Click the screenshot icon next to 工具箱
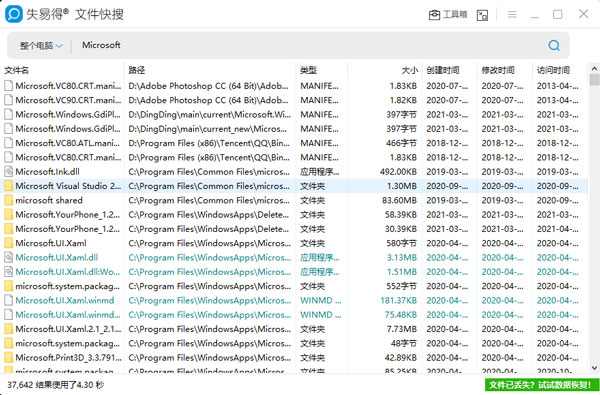Screen dimensions: 600x395 pos(482,15)
